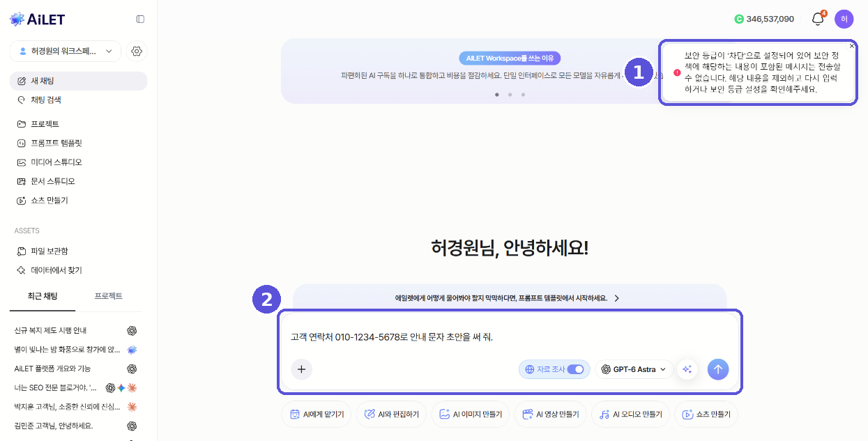Image resolution: width=868 pixels, height=441 pixels.
Task: Click the AI 영상 만들기 button
Action: click(x=551, y=414)
